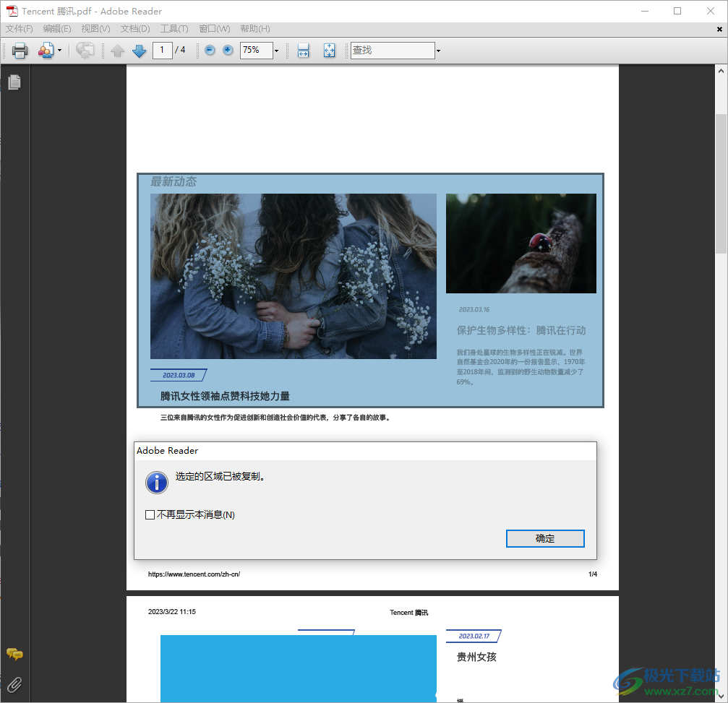
Task: Click the scrollbar up arrow
Action: pyautogui.click(x=721, y=71)
